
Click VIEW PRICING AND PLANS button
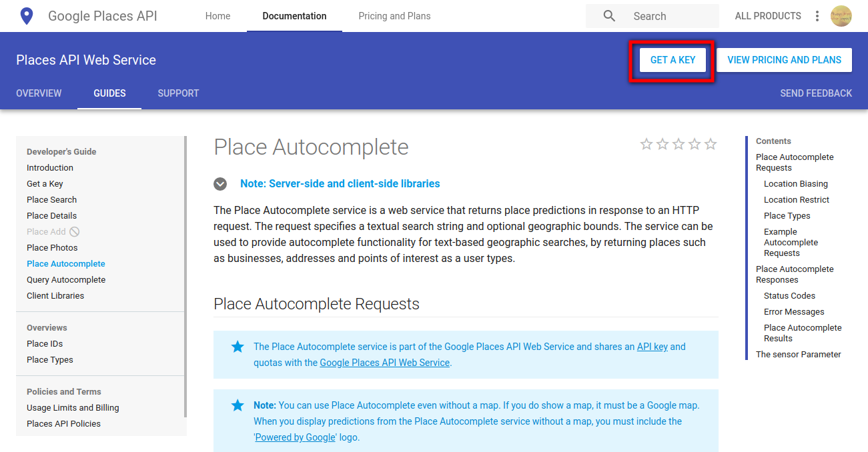click(784, 60)
